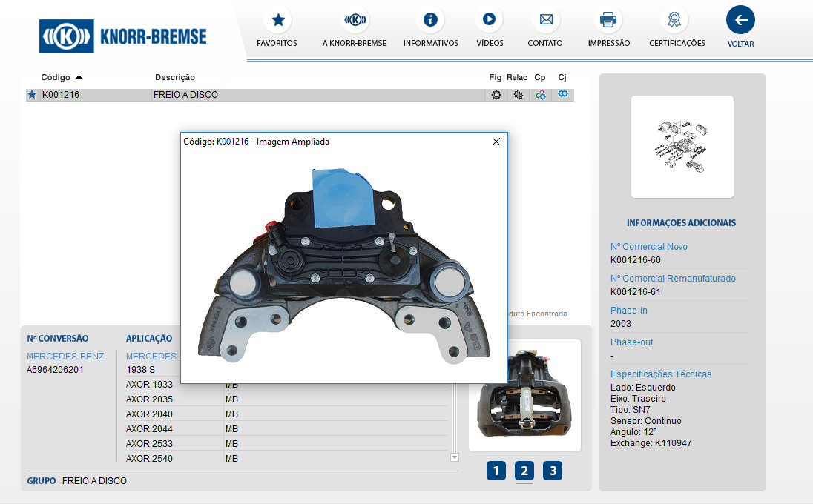The width and height of the screenshot is (813, 504).
Task: Sort by the Código column header
Action: click(x=56, y=77)
